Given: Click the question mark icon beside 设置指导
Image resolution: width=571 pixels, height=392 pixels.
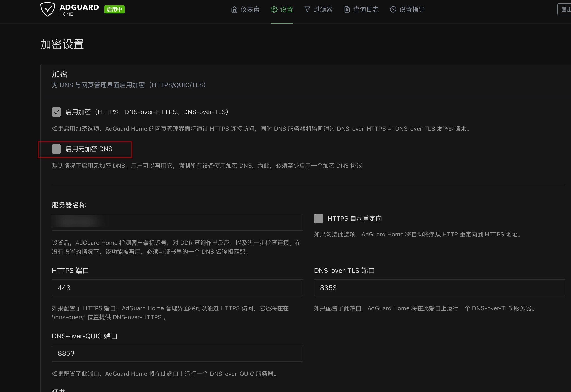Looking at the screenshot, I should (x=393, y=10).
